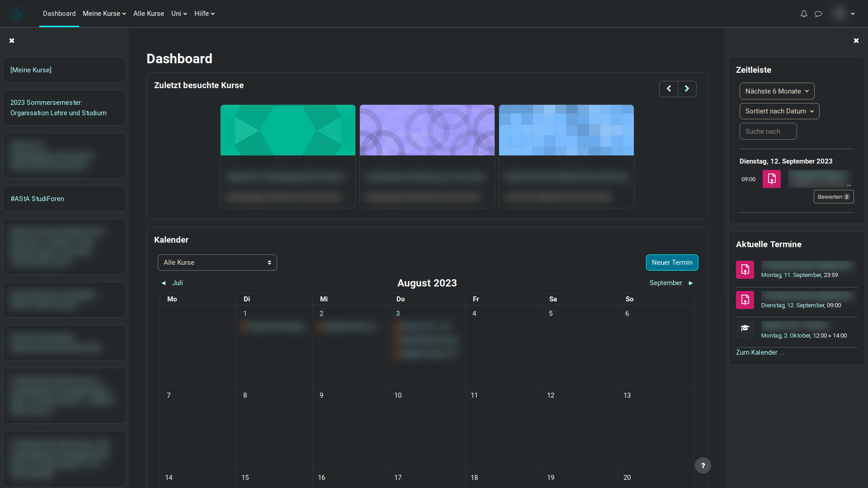The width and height of the screenshot is (868, 488).
Task: Click graduation cap icon for 2 October event
Action: point(745,328)
